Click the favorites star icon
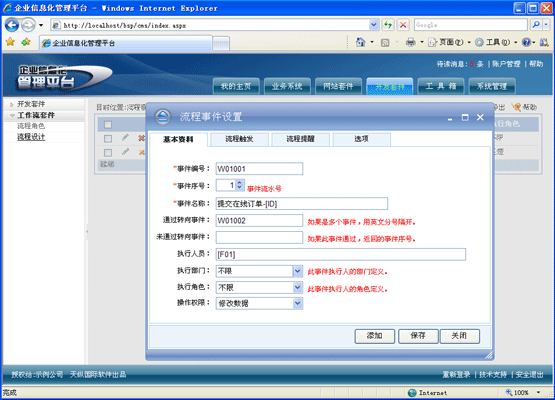The image size is (555, 400). pos(10,42)
